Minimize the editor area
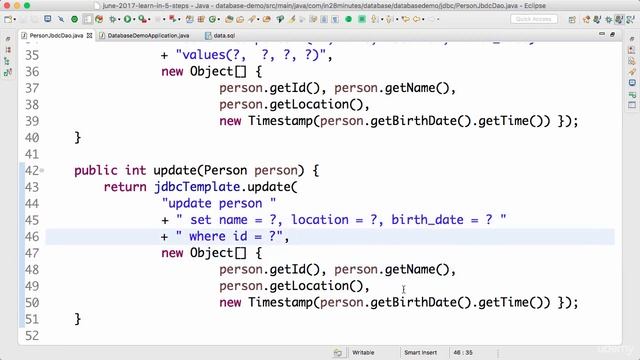 coord(602,34)
